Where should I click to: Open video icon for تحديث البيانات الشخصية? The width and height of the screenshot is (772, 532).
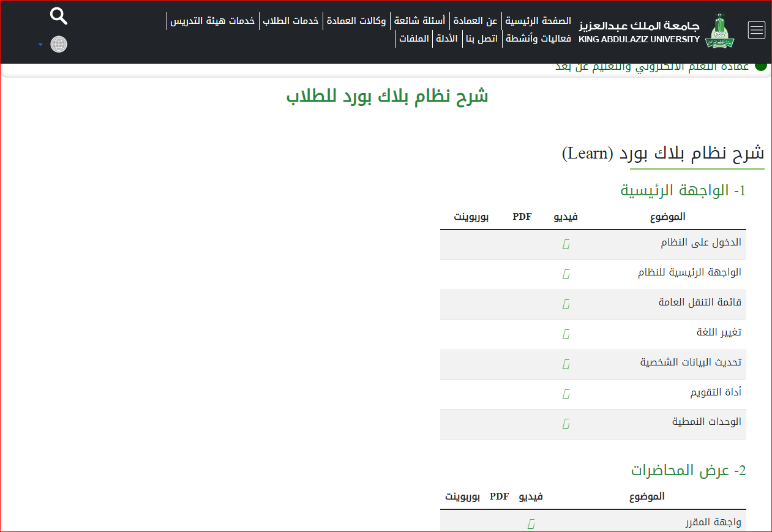pos(566,364)
